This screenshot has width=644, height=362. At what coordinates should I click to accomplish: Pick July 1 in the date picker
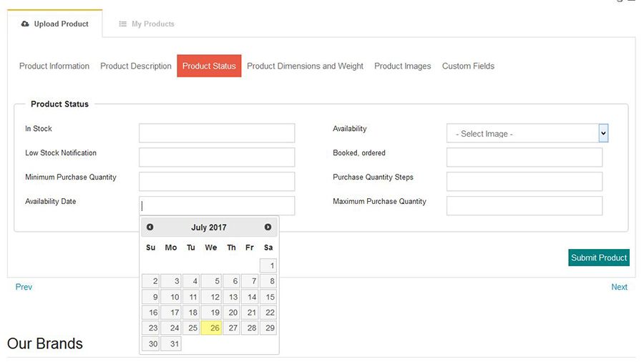268,265
